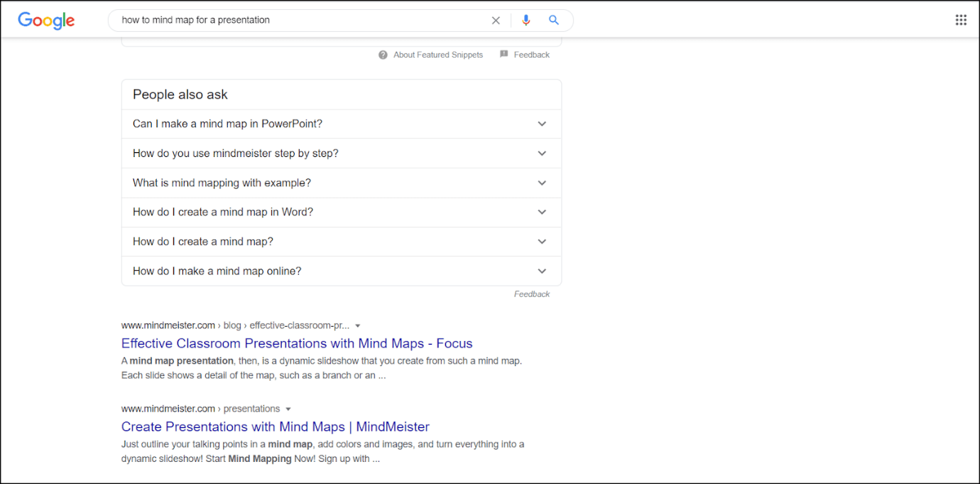Expand chevron for 'How do I create a mind map in Word?'

coord(542,212)
